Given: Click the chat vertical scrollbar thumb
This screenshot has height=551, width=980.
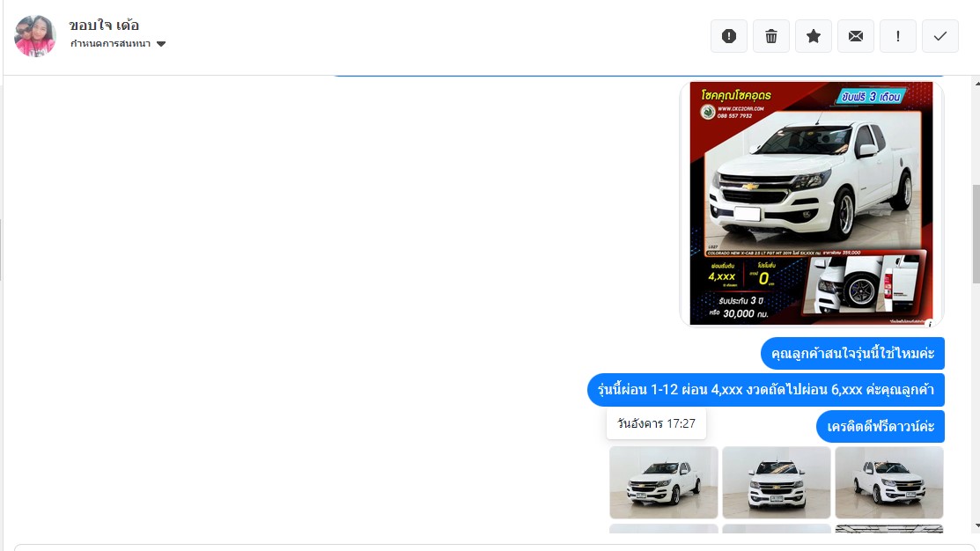Looking at the screenshot, I should tap(976, 234).
